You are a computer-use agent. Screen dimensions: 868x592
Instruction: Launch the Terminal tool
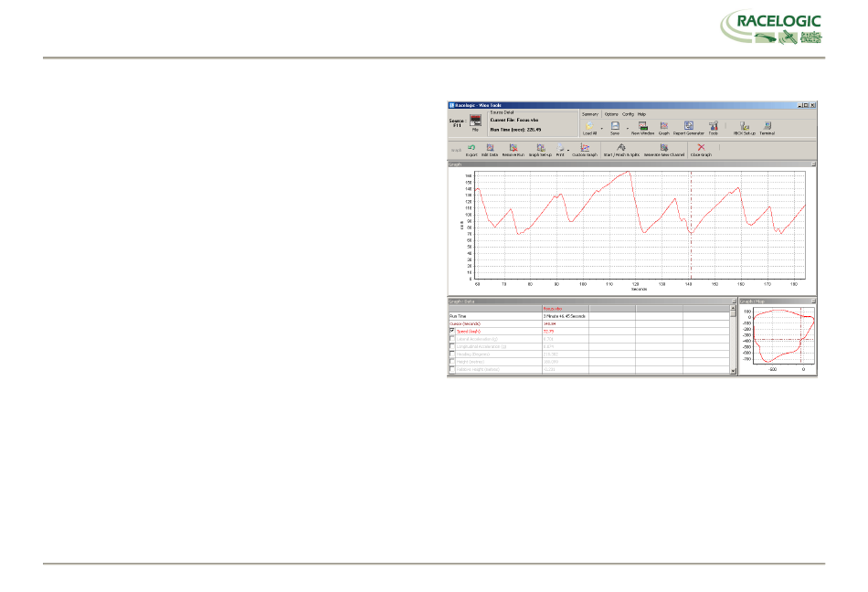(x=767, y=129)
